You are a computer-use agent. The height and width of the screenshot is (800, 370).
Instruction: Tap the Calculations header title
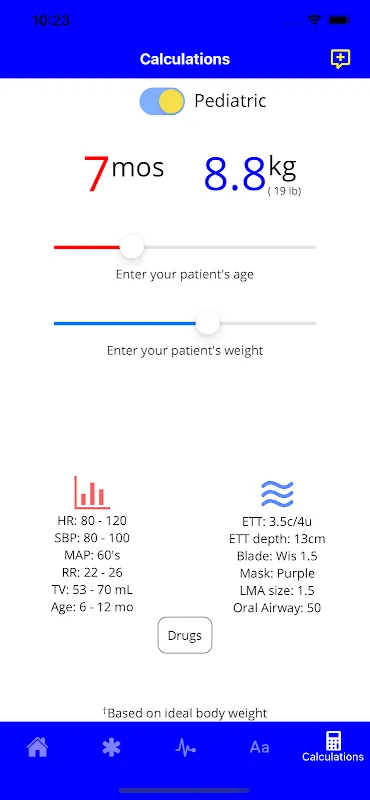[185, 59]
